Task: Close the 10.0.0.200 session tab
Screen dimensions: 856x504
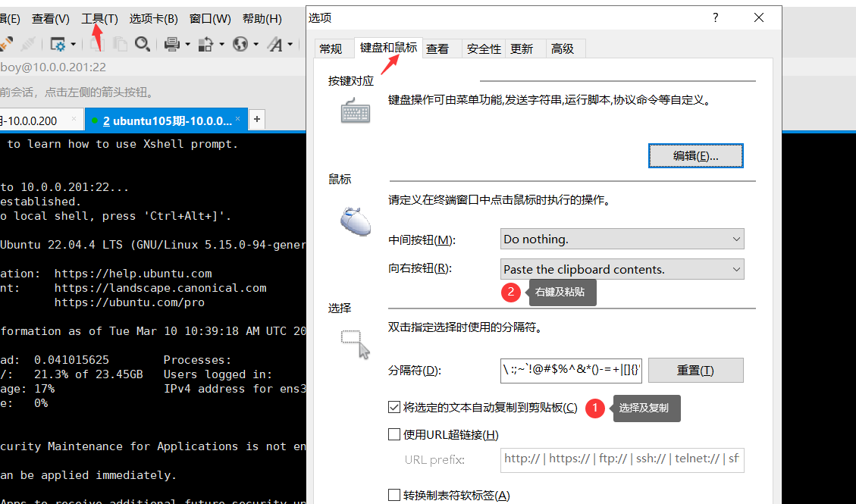Action: 74,118
